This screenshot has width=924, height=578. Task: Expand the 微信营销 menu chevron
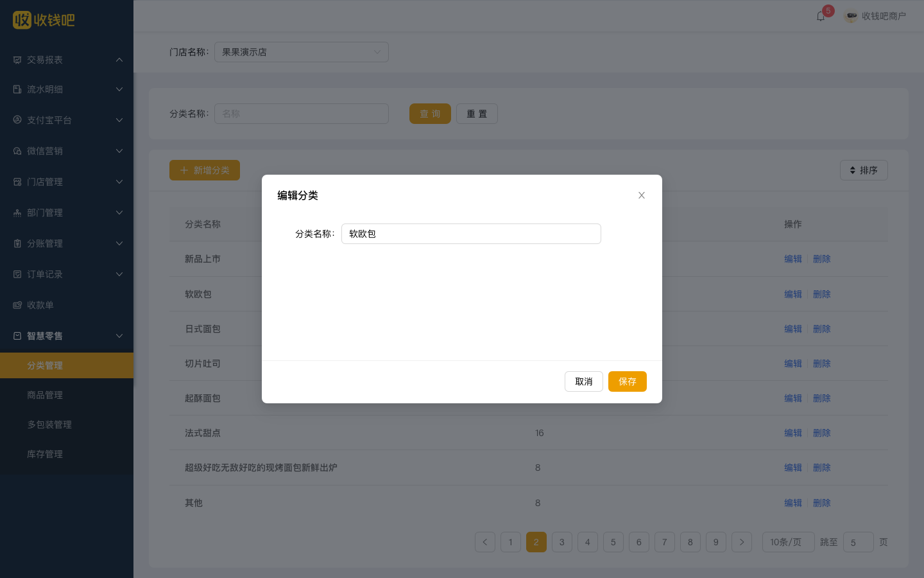point(119,151)
